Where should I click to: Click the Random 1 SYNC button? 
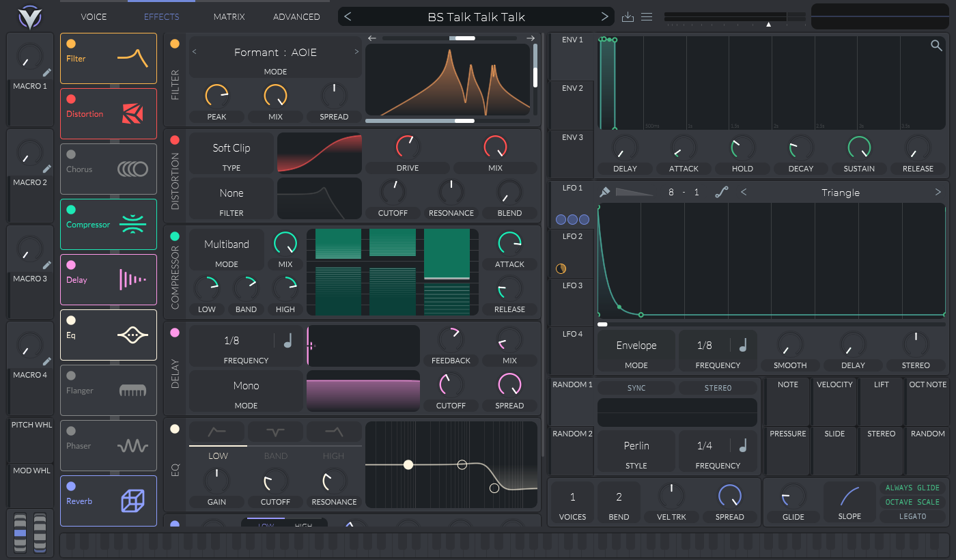(636, 388)
